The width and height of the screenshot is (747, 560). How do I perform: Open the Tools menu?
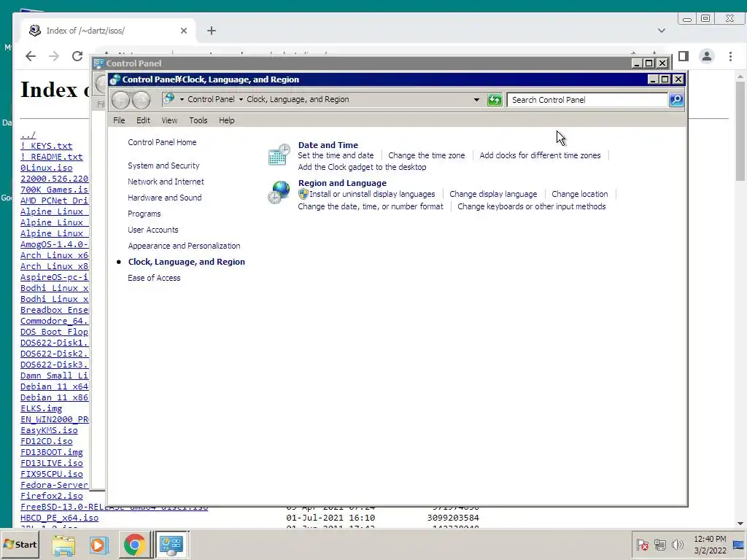point(198,120)
